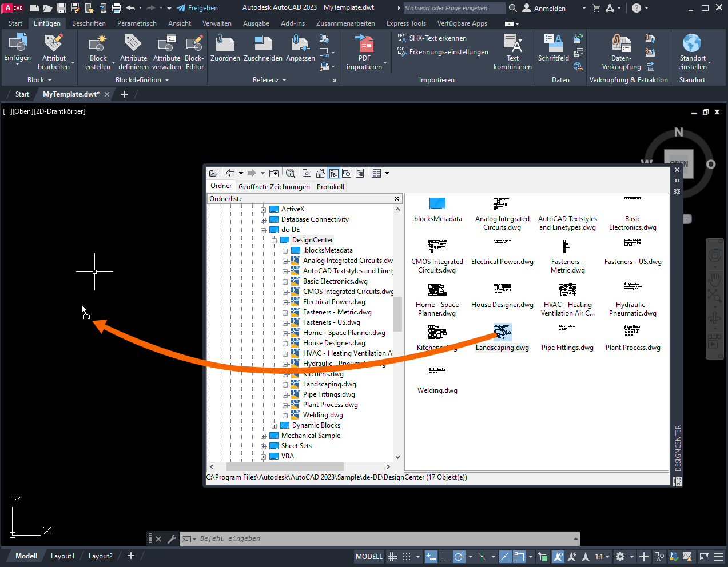Expand Mechanical Sample tree node
This screenshot has width=728, height=567.
point(264,436)
